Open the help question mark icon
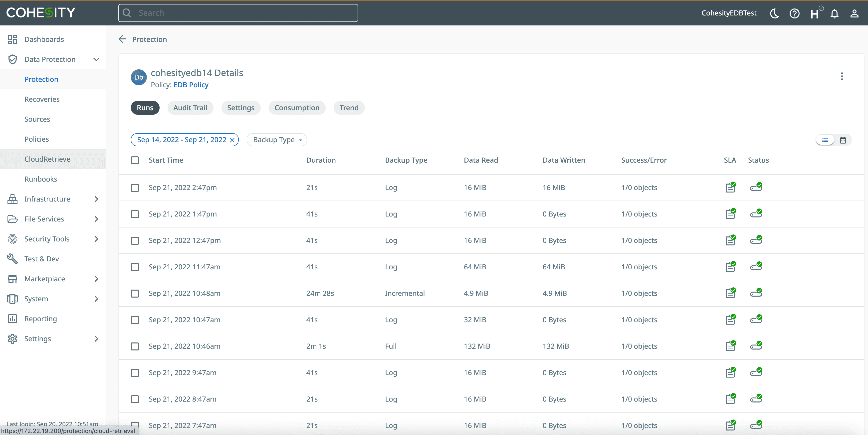The height and width of the screenshot is (435, 868). click(x=794, y=13)
